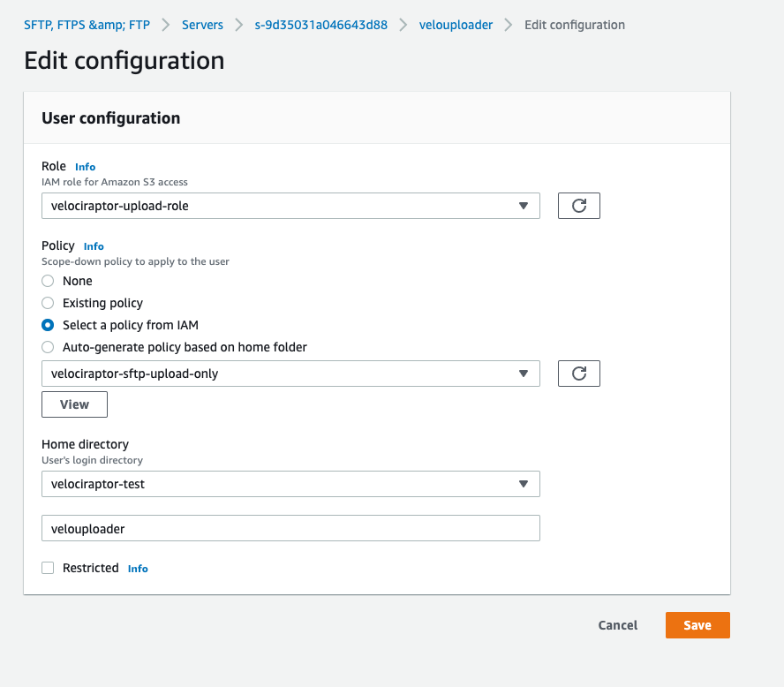View the selected IAM policy
Image resolution: width=784 pixels, height=687 pixels.
point(74,404)
